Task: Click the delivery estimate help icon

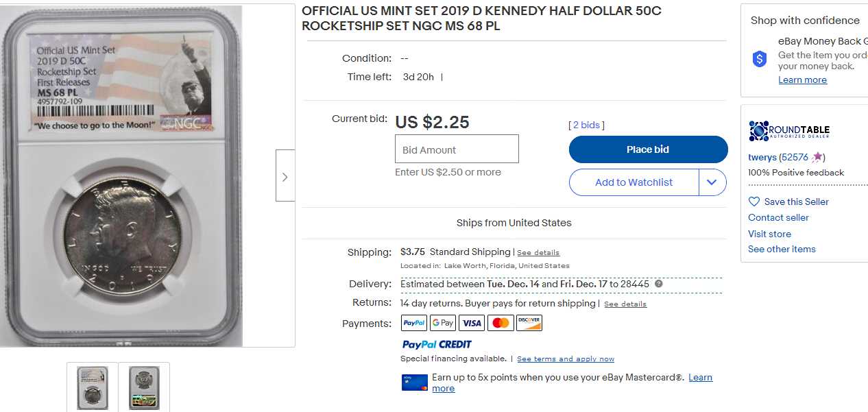Action: pyautogui.click(x=659, y=284)
